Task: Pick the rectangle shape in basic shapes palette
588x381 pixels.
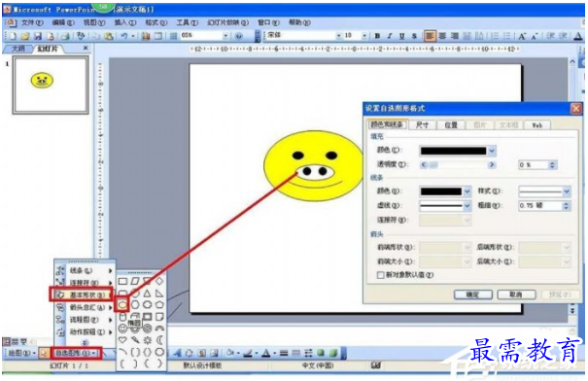Action: point(122,281)
